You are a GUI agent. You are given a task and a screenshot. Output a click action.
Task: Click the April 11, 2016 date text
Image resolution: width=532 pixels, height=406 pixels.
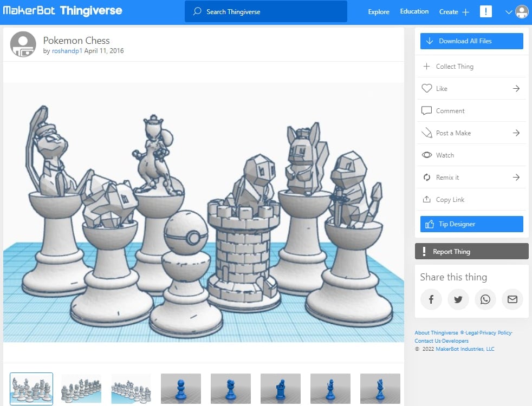point(104,51)
